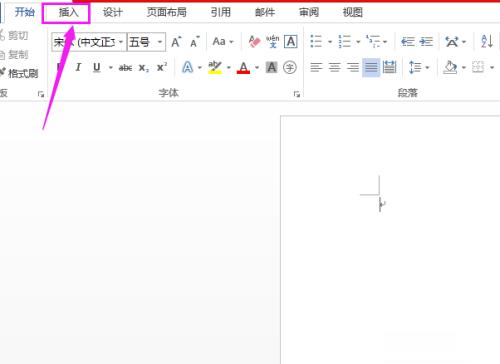Increase paragraph indent

click(x=426, y=42)
